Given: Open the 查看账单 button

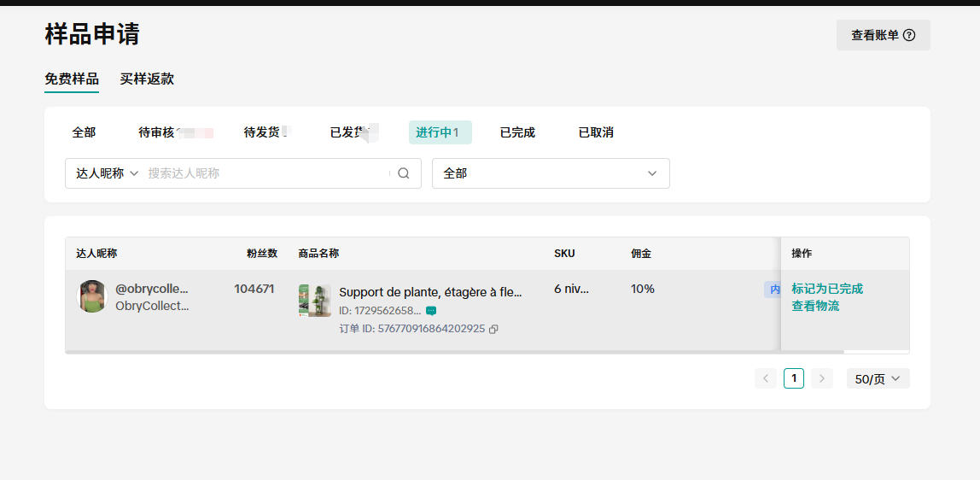Looking at the screenshot, I should (883, 35).
